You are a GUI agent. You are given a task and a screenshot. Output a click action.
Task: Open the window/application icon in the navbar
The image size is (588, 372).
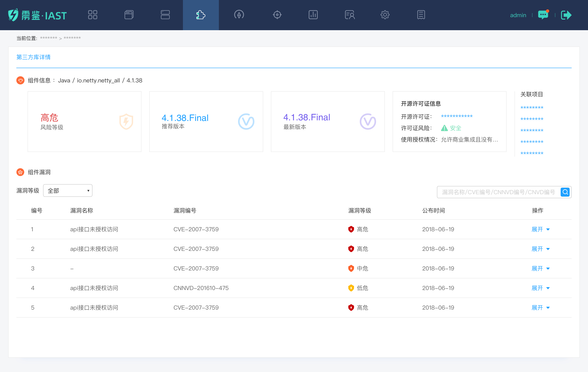[129, 15]
